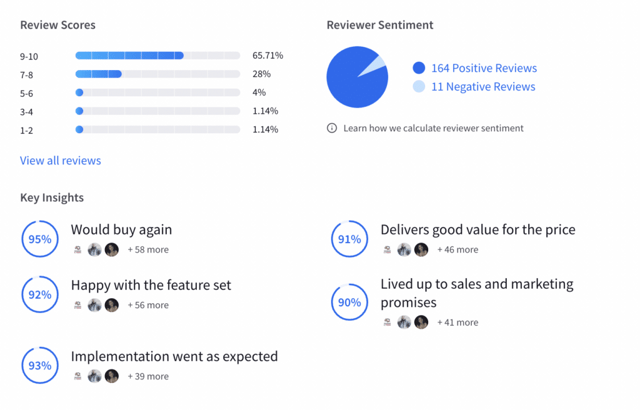Show +46 more reviewers for good value

(x=458, y=250)
